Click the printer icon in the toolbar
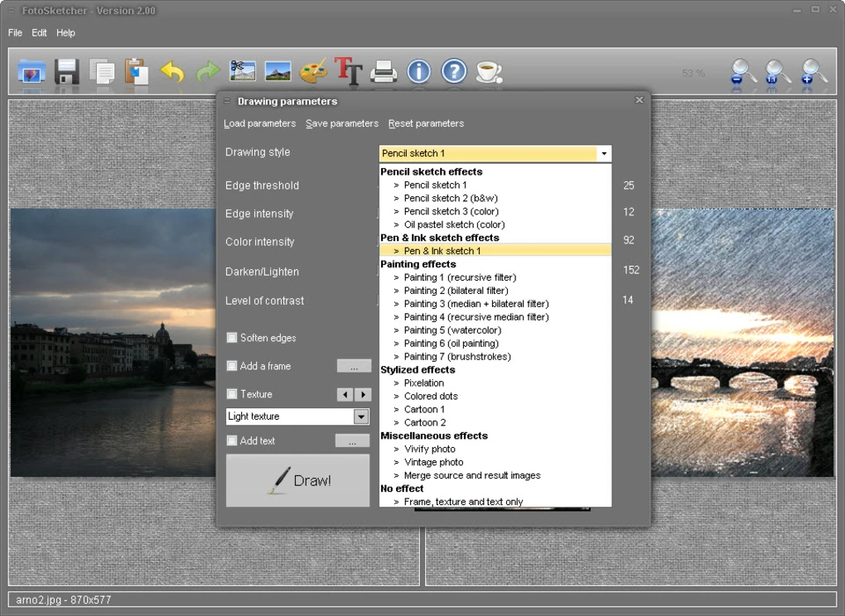Image resolution: width=845 pixels, height=616 pixels. click(x=384, y=71)
